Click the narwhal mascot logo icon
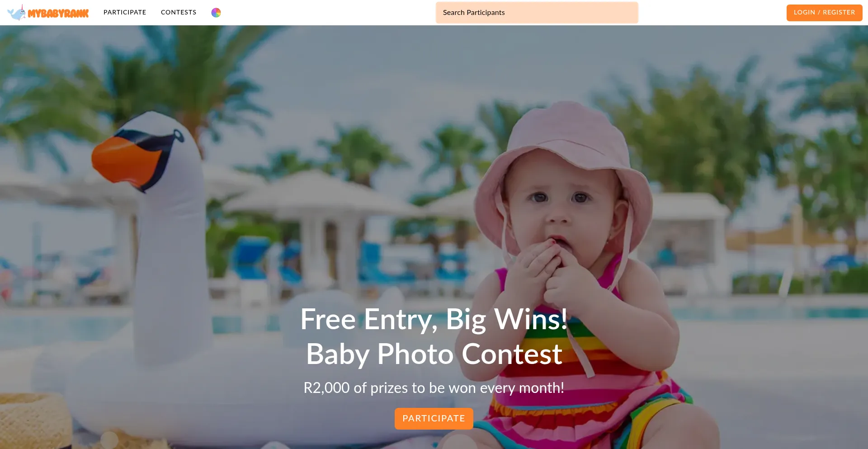 [x=17, y=12]
